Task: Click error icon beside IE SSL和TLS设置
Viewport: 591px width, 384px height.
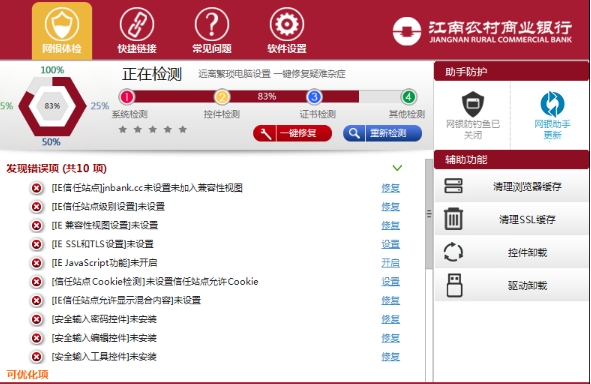Action: 37,244
